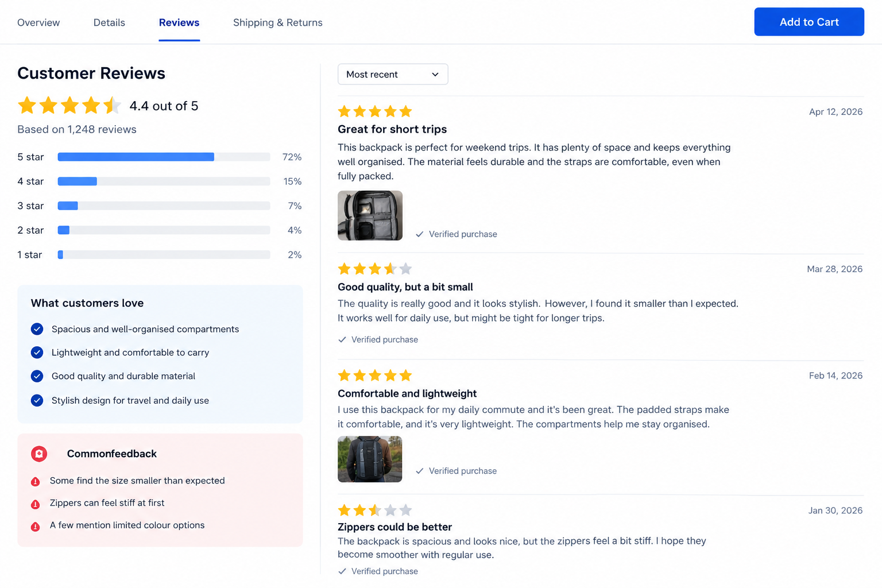Screen dimensions: 882x588
Task: Click the 2 star rating bar
Action: [164, 230]
